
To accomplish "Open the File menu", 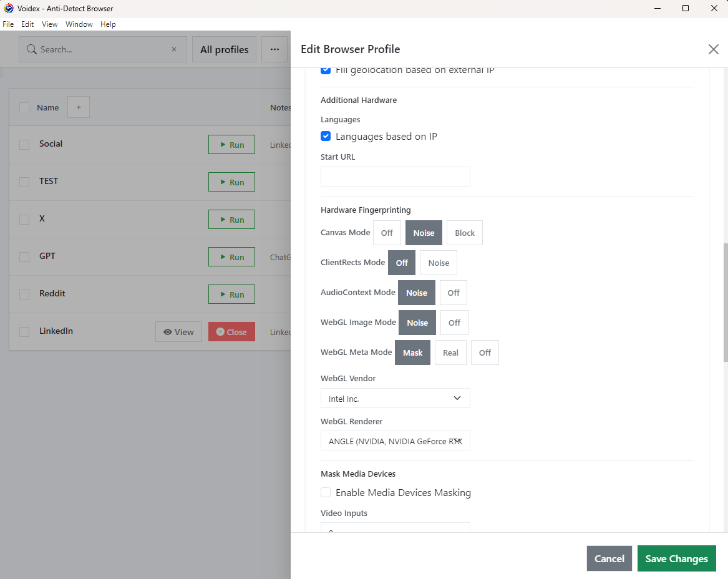I will tap(8, 24).
